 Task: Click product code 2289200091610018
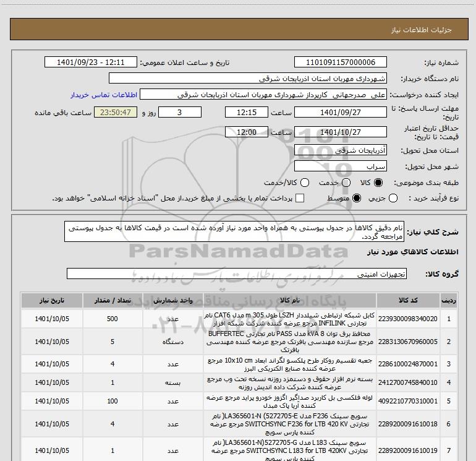pos(408,424)
